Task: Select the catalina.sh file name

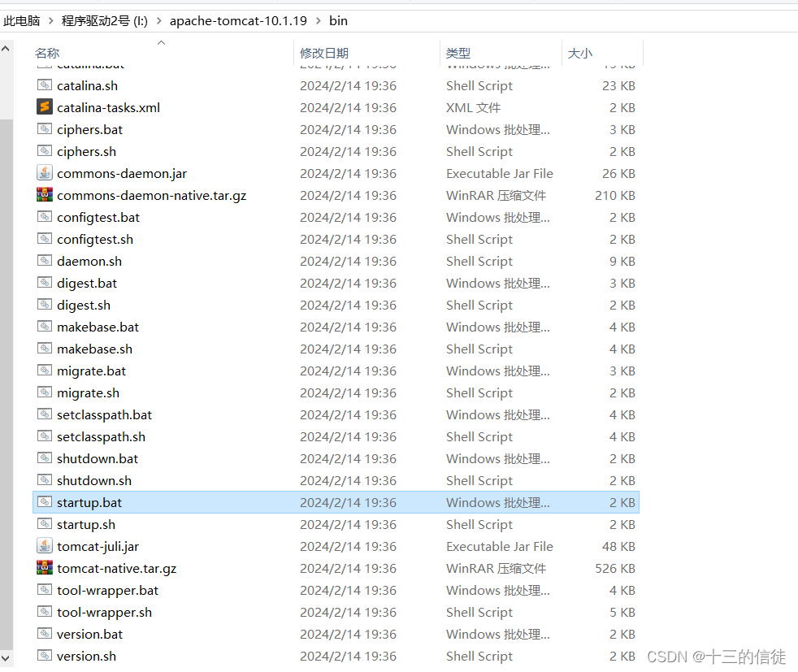Action: (x=88, y=86)
